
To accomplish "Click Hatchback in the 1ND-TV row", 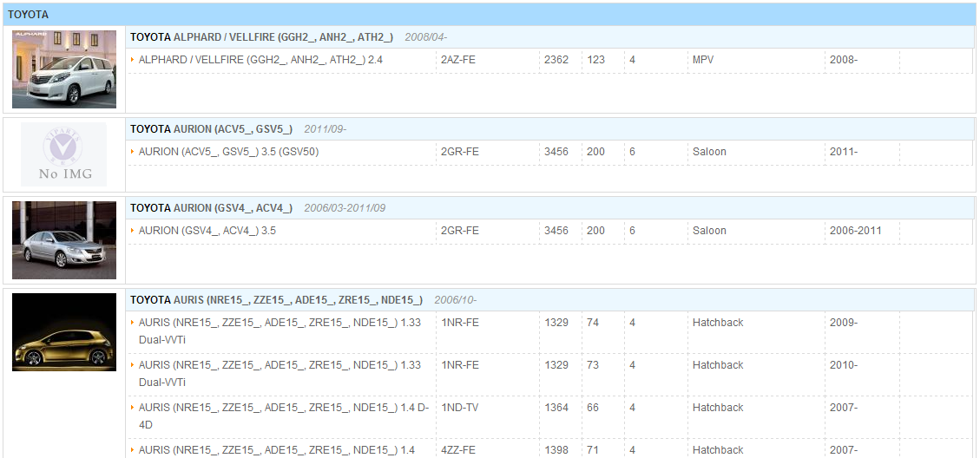I will coord(718,408).
